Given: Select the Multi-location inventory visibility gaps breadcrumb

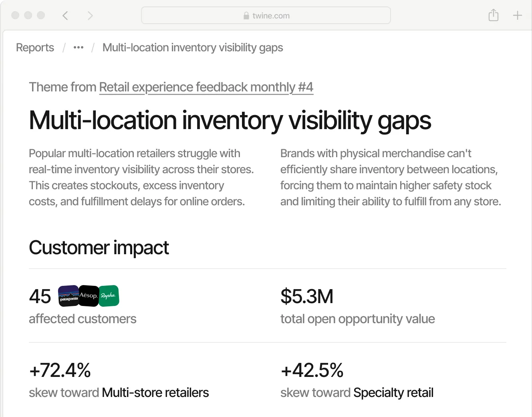Looking at the screenshot, I should click(x=193, y=47).
